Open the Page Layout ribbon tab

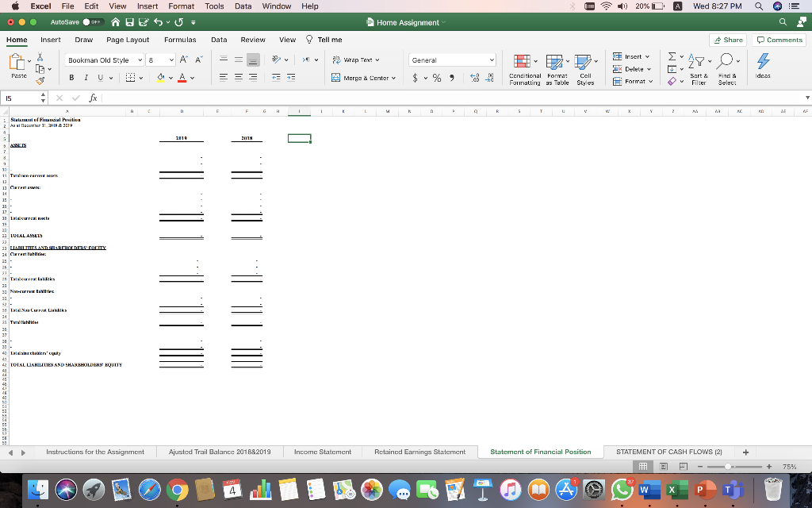tap(128, 40)
